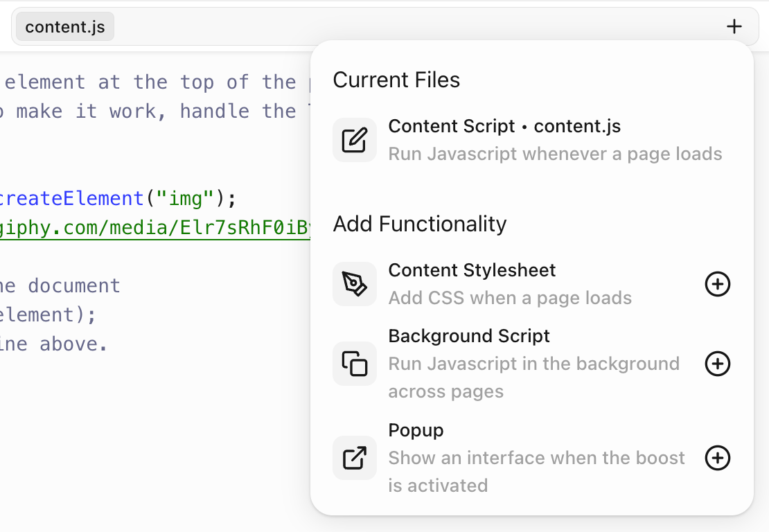Screen dimensions: 769x532
Task: Click the "Current Files" heading
Action: click(396, 80)
